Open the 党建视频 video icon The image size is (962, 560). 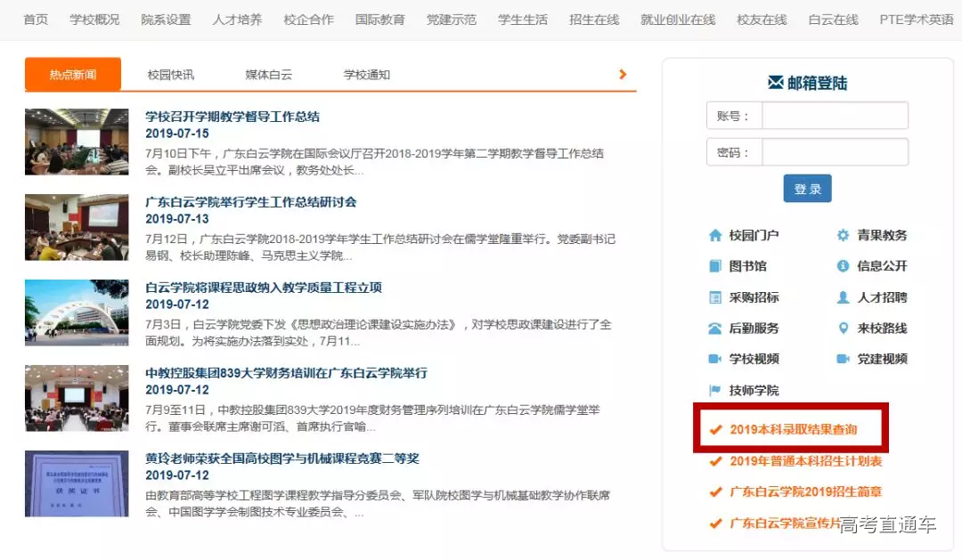pyautogui.click(x=843, y=359)
